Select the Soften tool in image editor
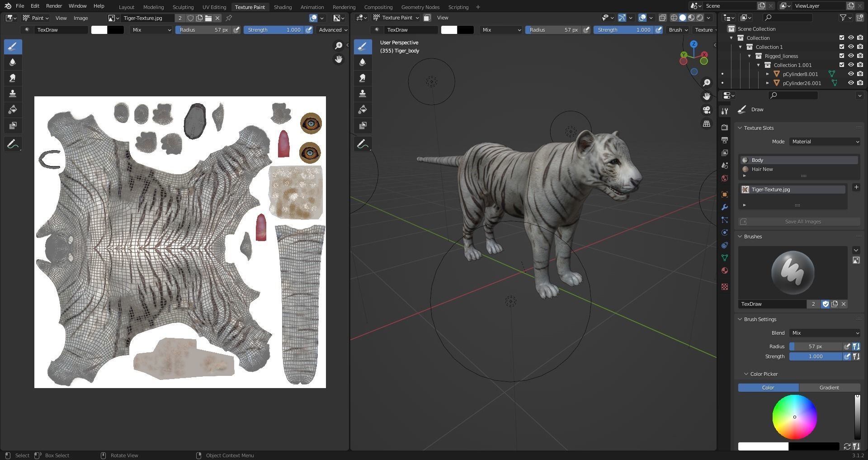 [x=13, y=62]
